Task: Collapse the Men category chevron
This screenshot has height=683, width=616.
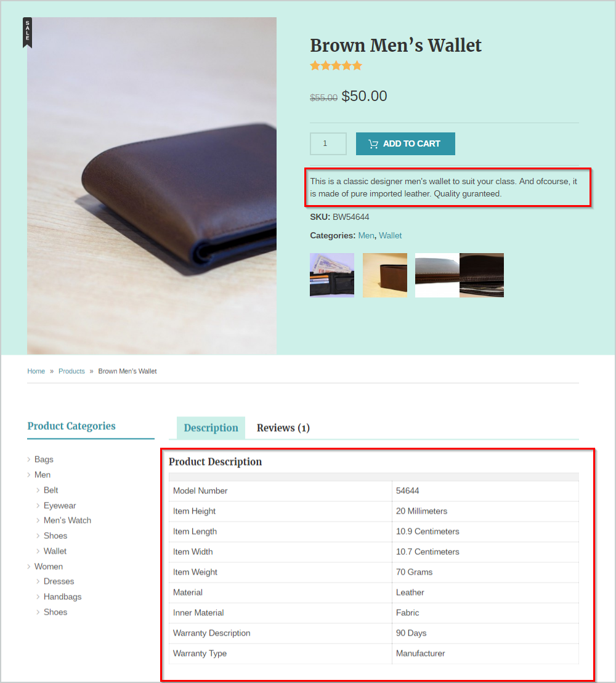Action: pos(29,475)
